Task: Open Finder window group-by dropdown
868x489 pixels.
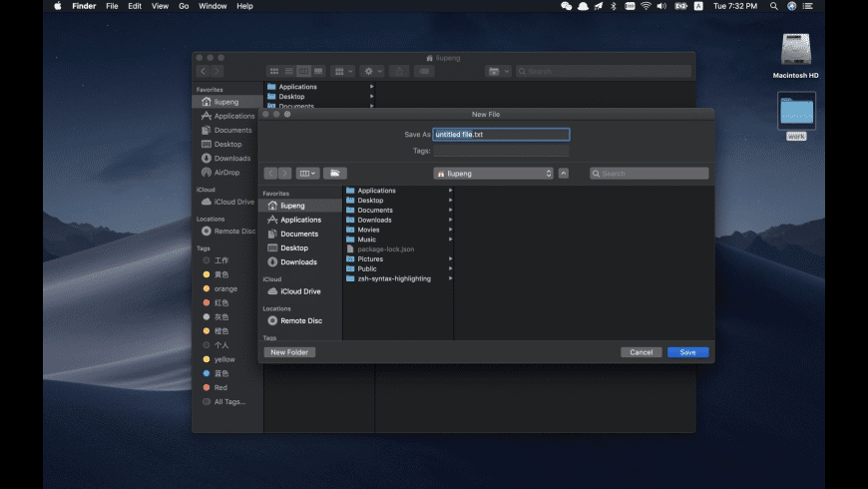Action: pos(343,71)
